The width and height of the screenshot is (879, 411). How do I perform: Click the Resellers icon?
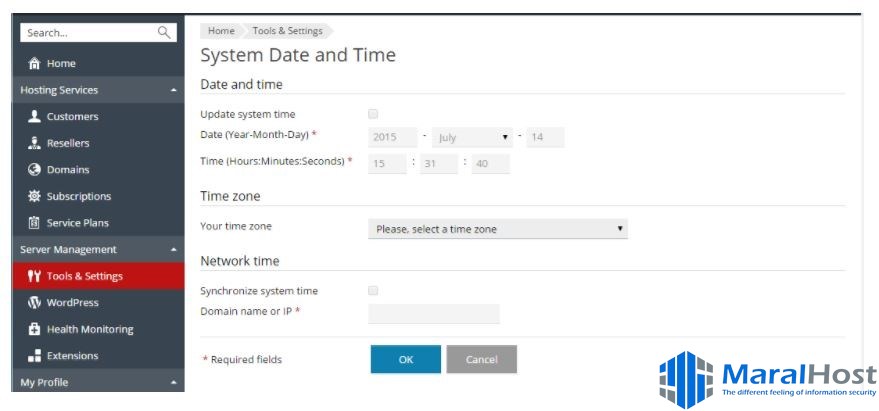click(x=35, y=143)
